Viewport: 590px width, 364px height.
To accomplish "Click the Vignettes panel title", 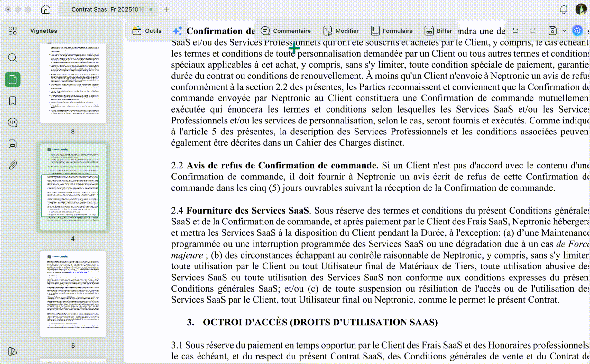I will 43,31.
